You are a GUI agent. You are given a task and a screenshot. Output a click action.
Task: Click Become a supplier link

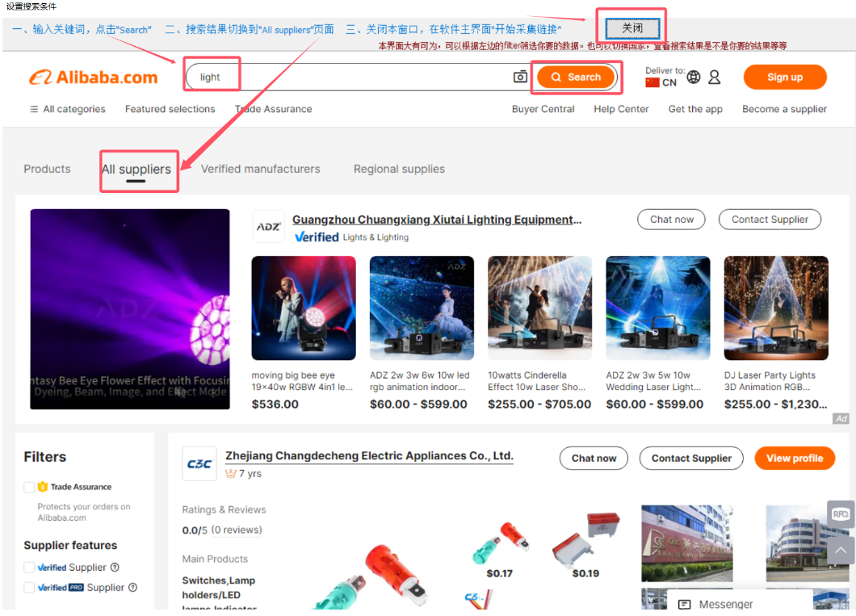click(784, 109)
